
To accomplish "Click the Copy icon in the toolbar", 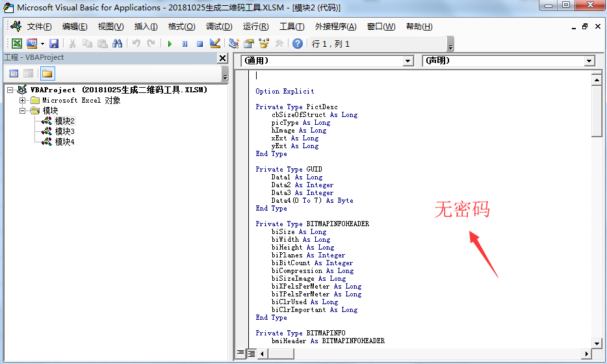I will tap(88, 44).
